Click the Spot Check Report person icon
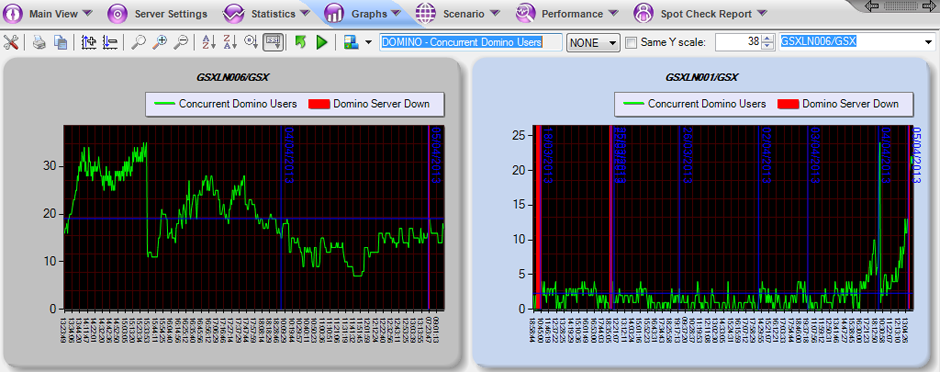 [x=643, y=13]
